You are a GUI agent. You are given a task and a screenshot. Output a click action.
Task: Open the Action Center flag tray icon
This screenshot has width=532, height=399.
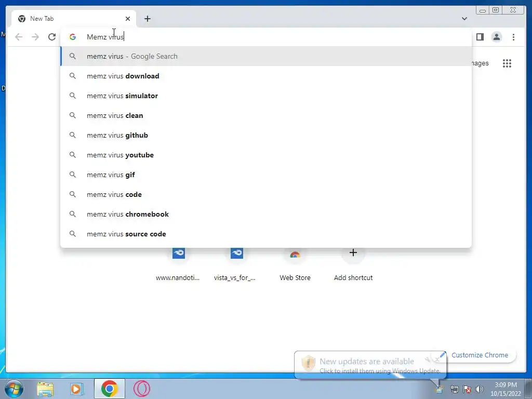(x=467, y=389)
